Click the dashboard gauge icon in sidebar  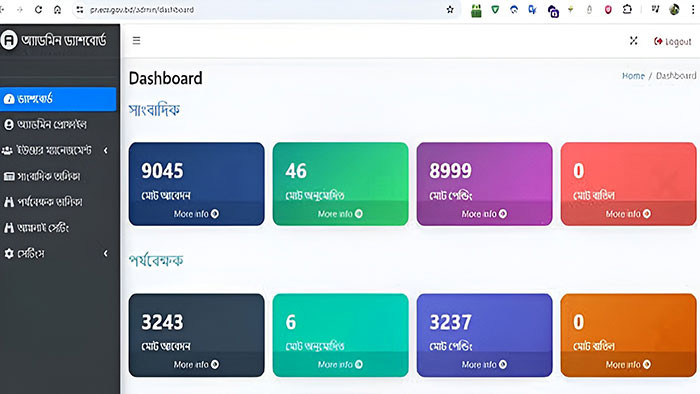[9, 99]
